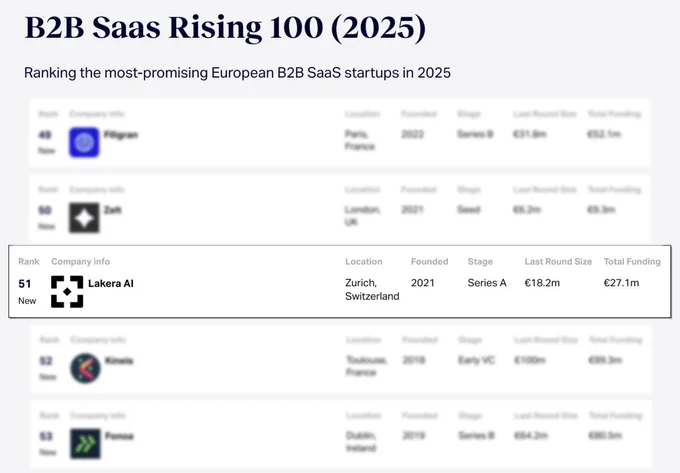680x473 pixels.
Task: Click the Location header in highlighted row
Action: coord(364,261)
